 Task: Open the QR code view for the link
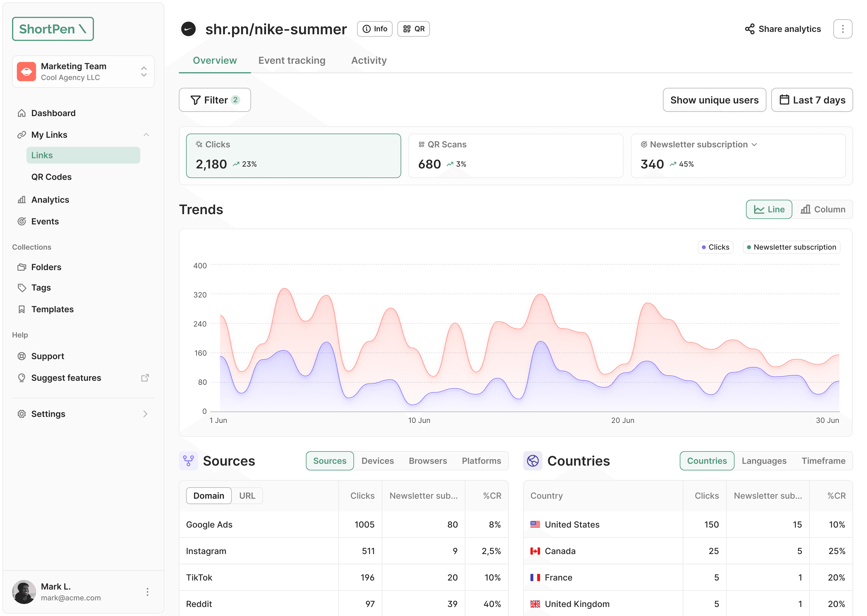(x=413, y=29)
